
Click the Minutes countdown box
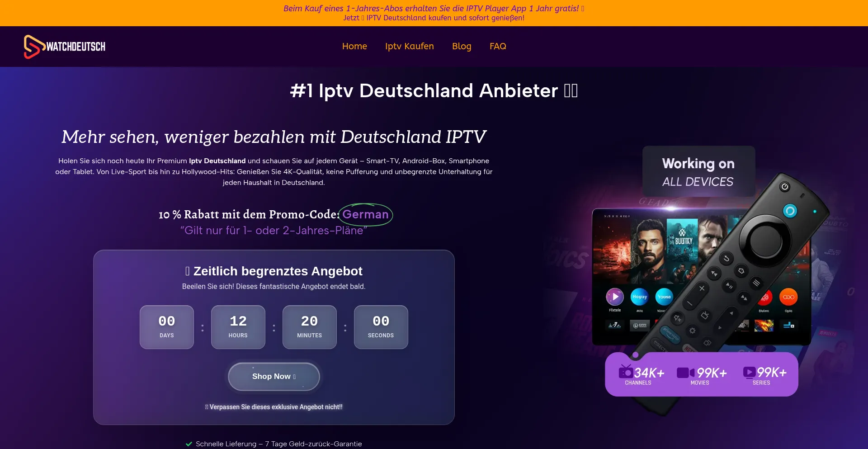click(x=310, y=327)
